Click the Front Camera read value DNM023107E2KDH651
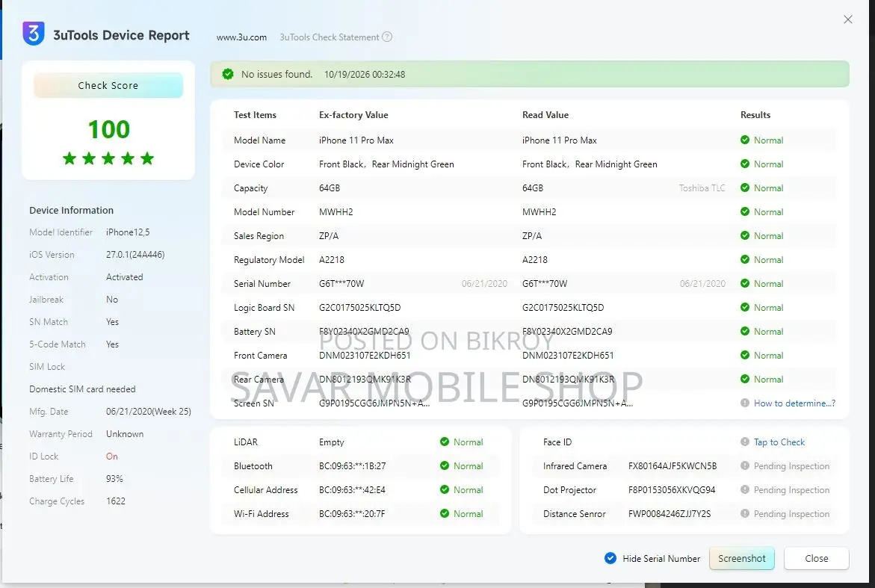The image size is (875, 588). (x=568, y=356)
